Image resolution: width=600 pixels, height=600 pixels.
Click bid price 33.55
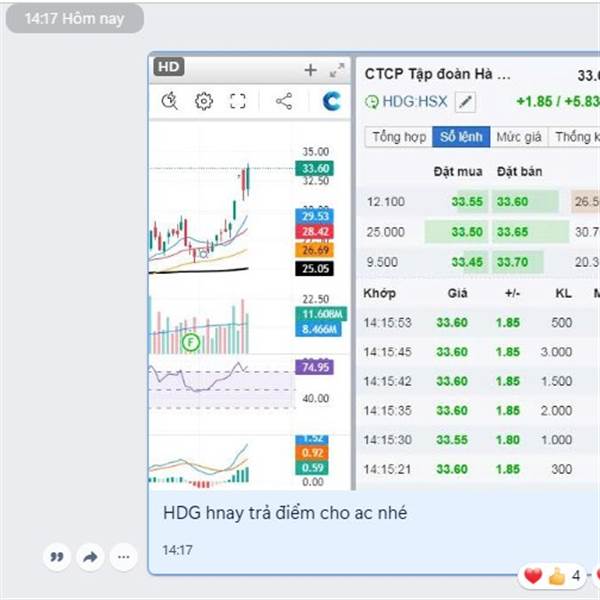click(467, 202)
